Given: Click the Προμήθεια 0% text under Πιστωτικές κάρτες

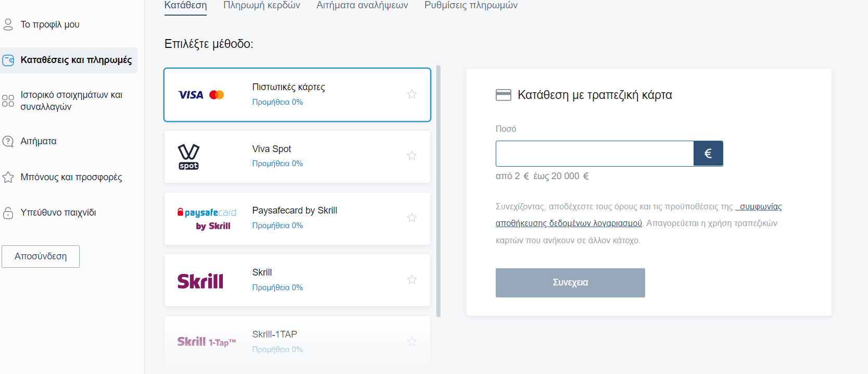Looking at the screenshot, I should pyautogui.click(x=278, y=102).
